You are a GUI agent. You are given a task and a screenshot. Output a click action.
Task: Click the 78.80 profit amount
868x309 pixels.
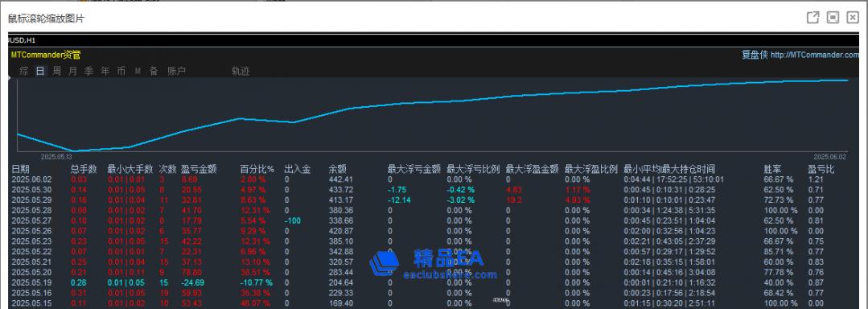pyautogui.click(x=191, y=273)
